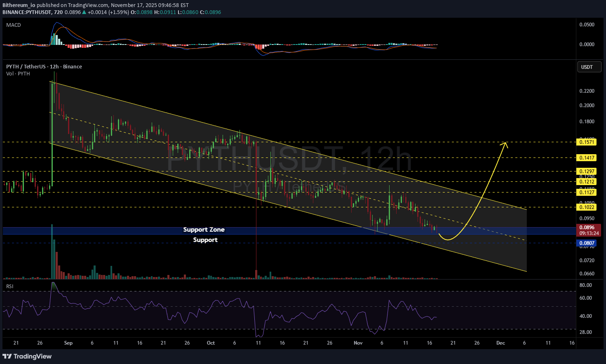Click the 'Oct' marker on the time axis

coord(211,343)
